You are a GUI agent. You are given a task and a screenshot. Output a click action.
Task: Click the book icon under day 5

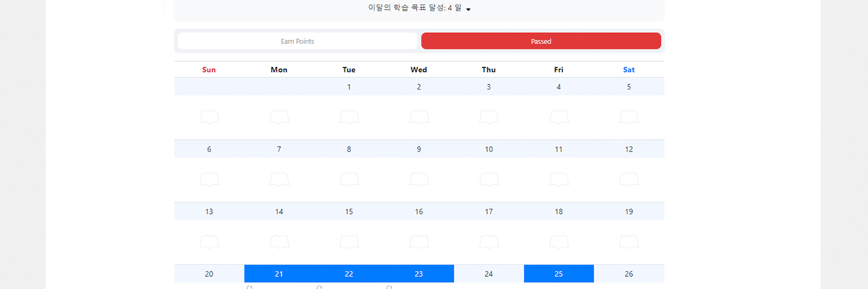pos(628,117)
